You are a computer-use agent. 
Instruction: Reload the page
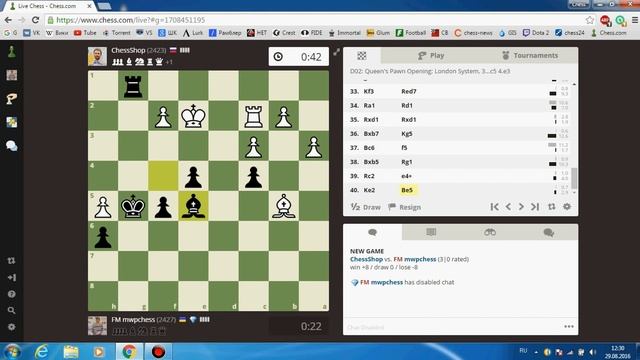[36, 20]
